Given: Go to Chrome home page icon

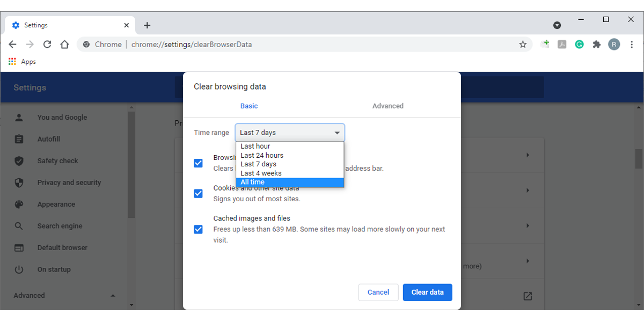Looking at the screenshot, I should [64, 45].
